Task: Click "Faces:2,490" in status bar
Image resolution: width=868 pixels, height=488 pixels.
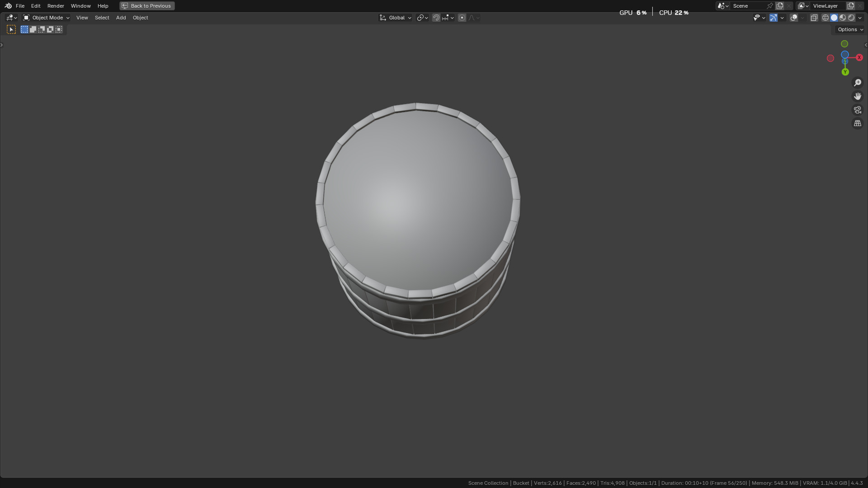Action: [581, 483]
